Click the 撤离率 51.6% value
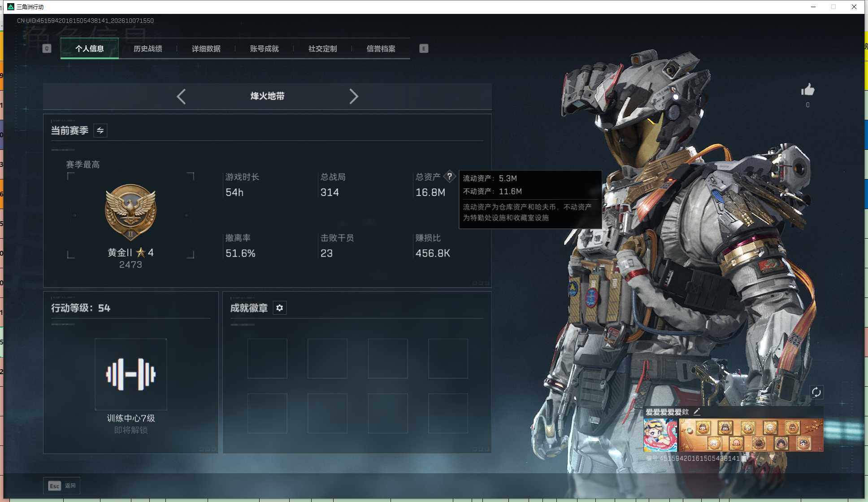The image size is (868, 502). pyautogui.click(x=240, y=253)
